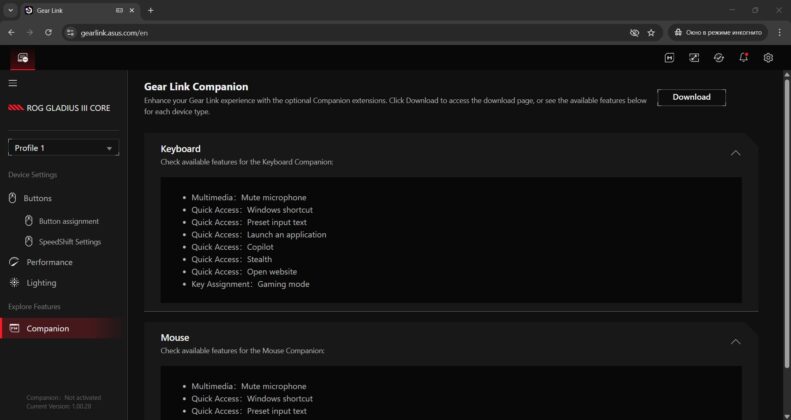Image resolution: width=791 pixels, height=420 pixels.
Task: Click the tracking protection eye icon in address bar
Action: [634, 33]
